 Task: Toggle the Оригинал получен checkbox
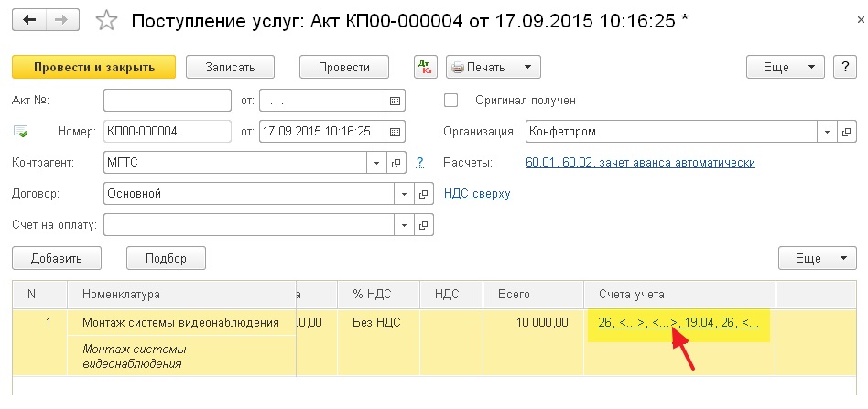click(x=451, y=100)
